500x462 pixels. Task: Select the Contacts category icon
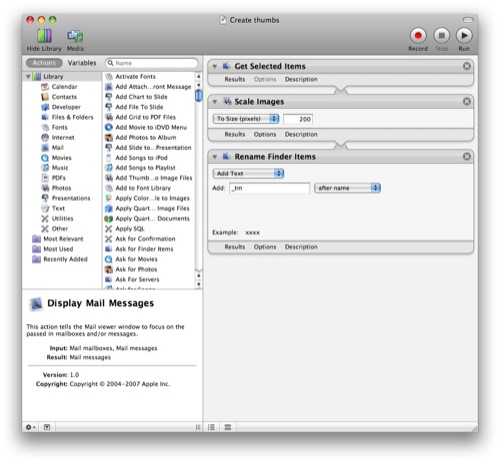[x=45, y=97]
